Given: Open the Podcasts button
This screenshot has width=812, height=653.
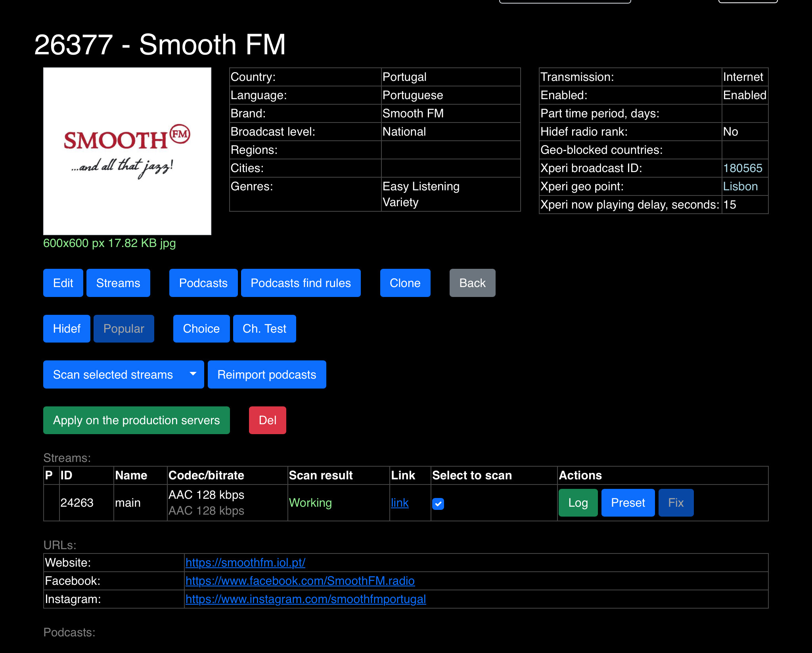Looking at the screenshot, I should (203, 283).
